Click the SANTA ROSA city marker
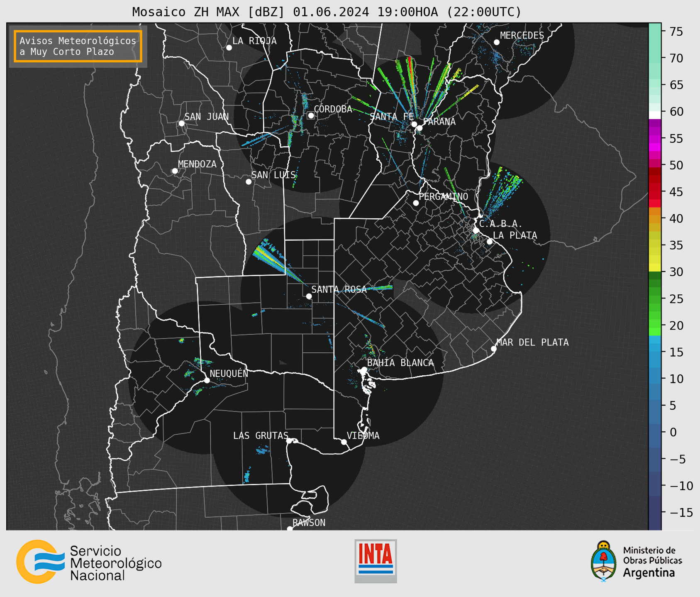Image resolution: width=700 pixels, height=597 pixels. click(x=309, y=296)
